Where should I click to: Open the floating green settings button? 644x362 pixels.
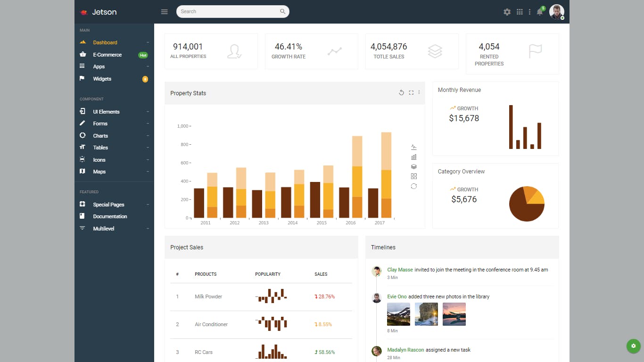(633, 346)
